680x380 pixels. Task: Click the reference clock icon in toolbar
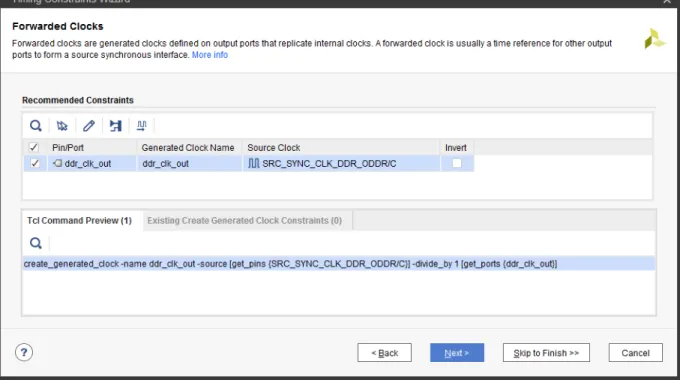tap(115, 126)
